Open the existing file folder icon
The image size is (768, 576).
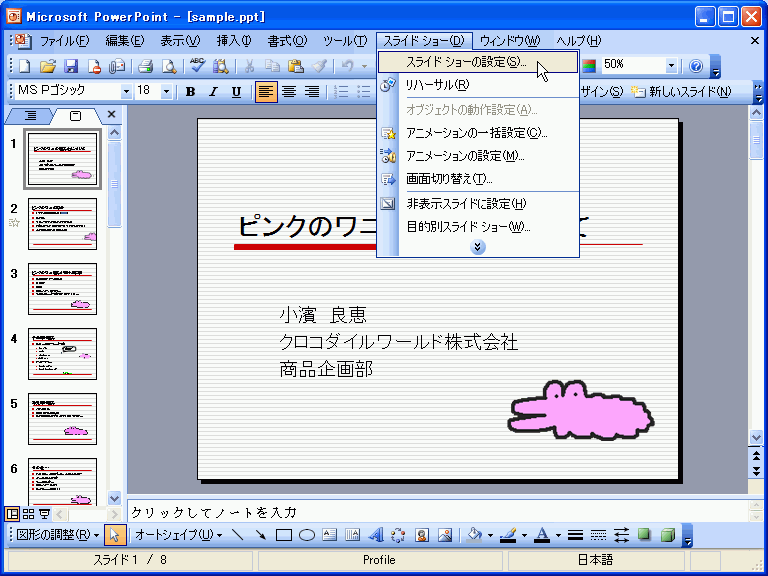(x=47, y=66)
